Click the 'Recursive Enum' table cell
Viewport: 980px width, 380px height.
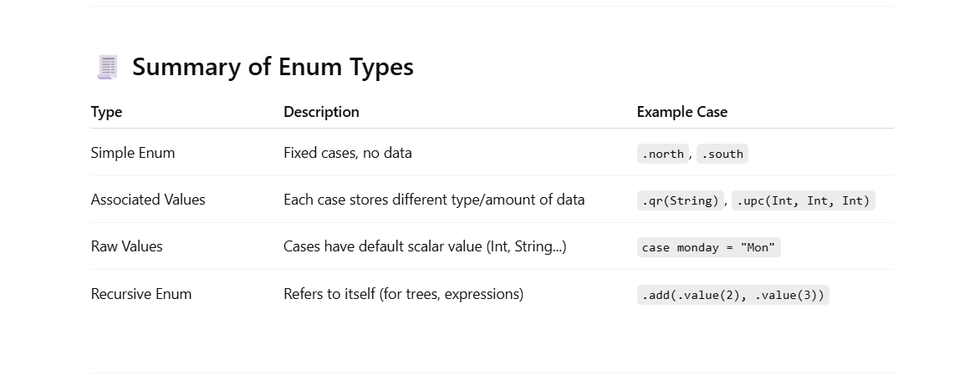pos(140,294)
